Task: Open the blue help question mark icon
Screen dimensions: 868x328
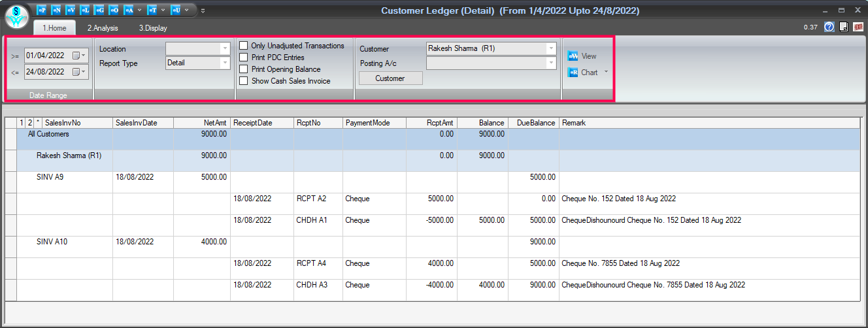Action: point(830,27)
